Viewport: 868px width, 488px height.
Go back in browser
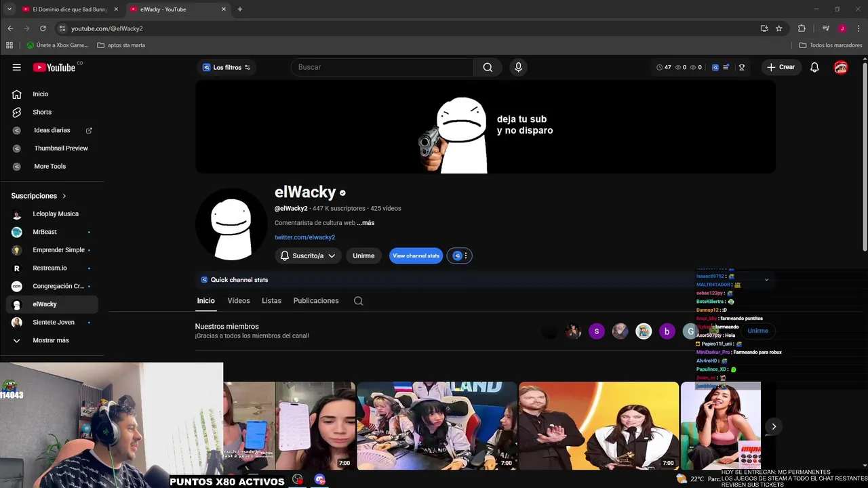[10, 28]
